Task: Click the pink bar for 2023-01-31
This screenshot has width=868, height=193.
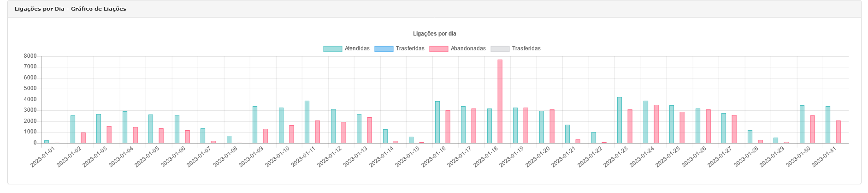Action: 838,132
